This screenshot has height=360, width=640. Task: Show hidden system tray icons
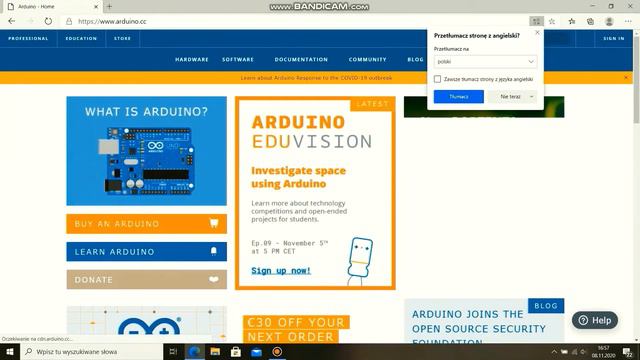[x=554, y=351]
